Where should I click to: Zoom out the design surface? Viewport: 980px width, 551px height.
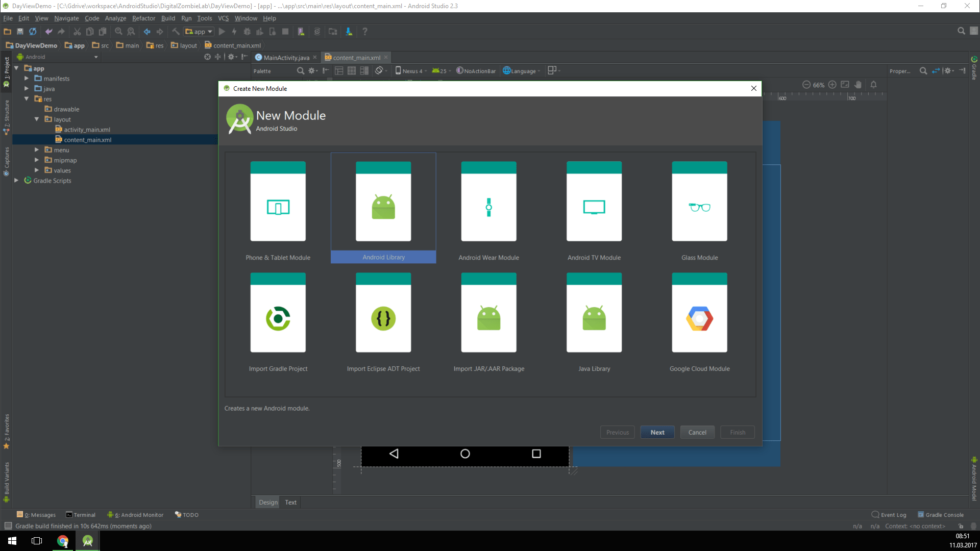click(806, 85)
